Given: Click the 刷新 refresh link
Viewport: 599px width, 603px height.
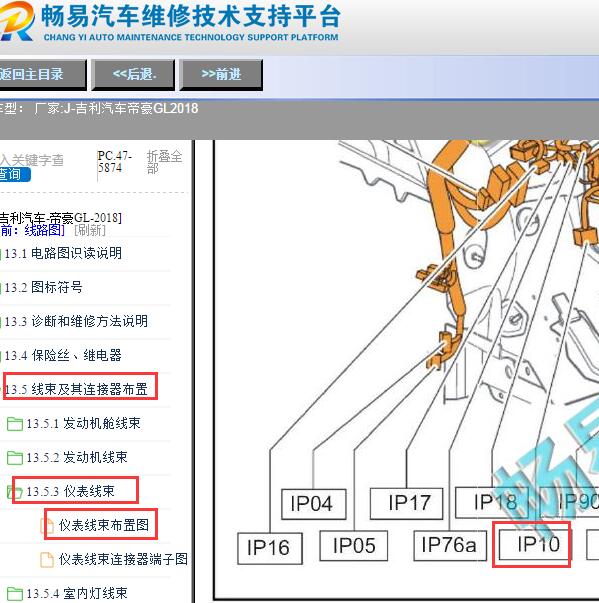Looking at the screenshot, I should [x=90, y=230].
